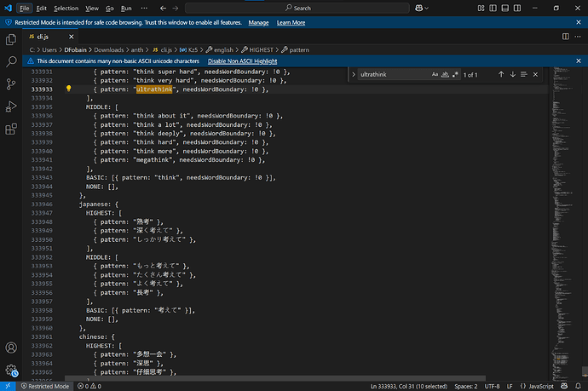The height and width of the screenshot is (391, 588).
Task: Open the Run menu
Action: (x=126, y=8)
